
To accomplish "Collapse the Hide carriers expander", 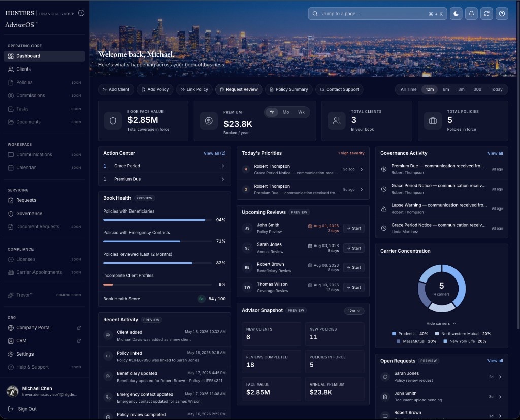I will point(441,323).
